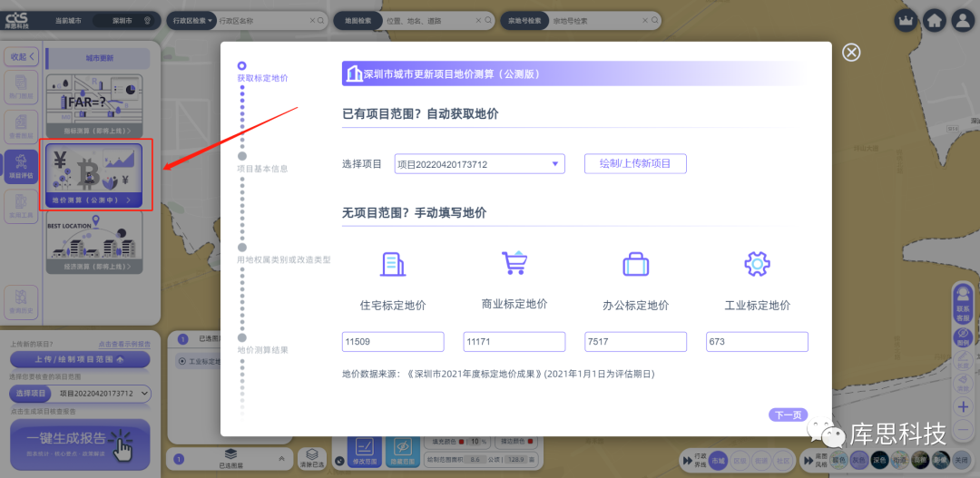Click the 修改范围 edit icon

(x=363, y=451)
